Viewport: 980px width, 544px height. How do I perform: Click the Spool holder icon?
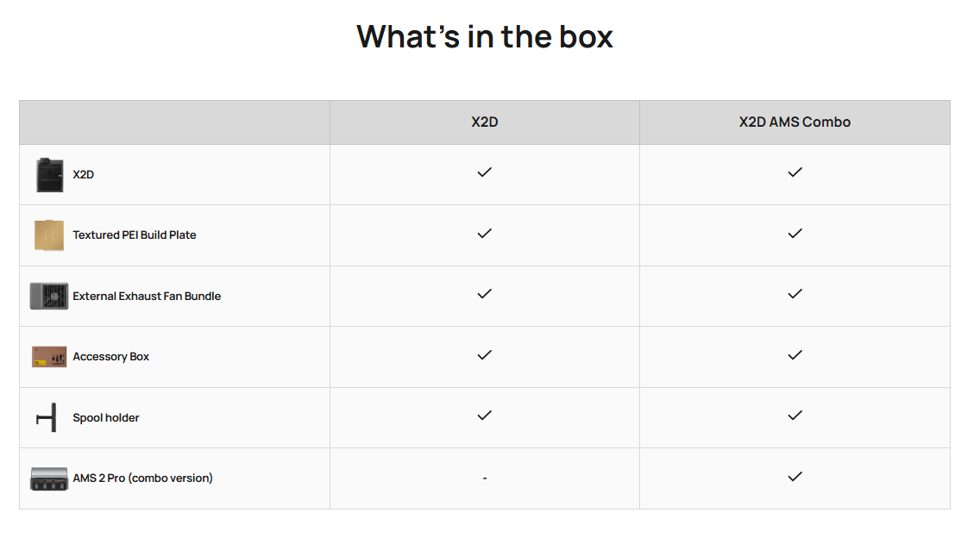[47, 417]
